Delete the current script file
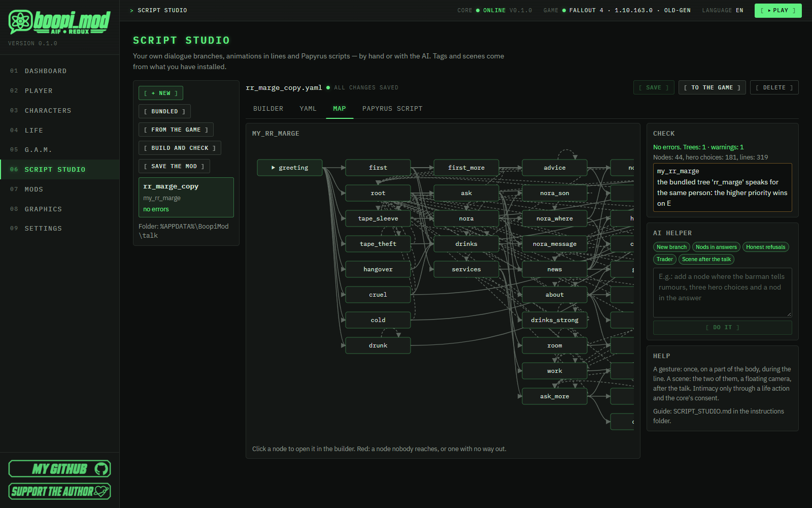This screenshot has width=812, height=508. [774, 87]
